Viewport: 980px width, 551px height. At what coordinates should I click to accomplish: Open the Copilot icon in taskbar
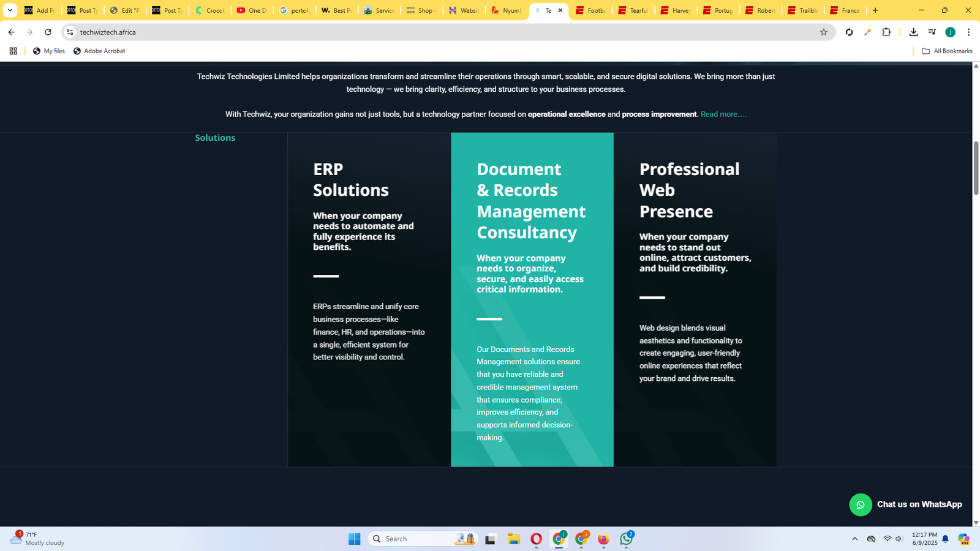tap(963, 539)
